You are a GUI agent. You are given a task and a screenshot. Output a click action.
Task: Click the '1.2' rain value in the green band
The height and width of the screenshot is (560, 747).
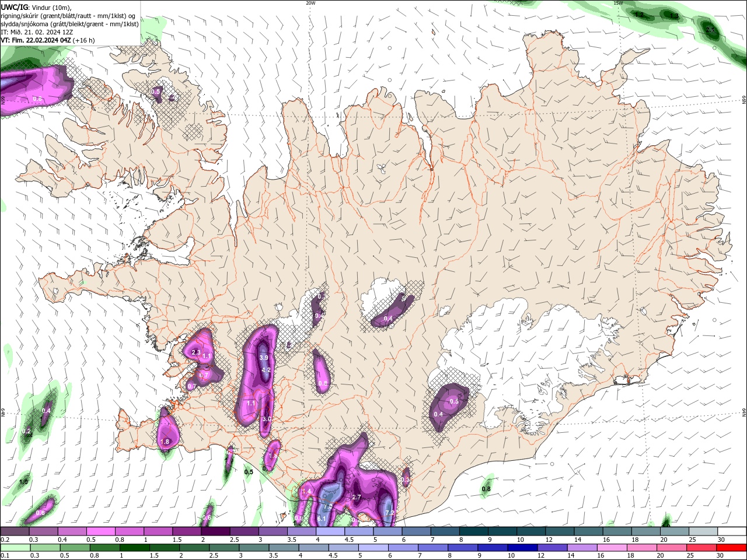(640, 15)
